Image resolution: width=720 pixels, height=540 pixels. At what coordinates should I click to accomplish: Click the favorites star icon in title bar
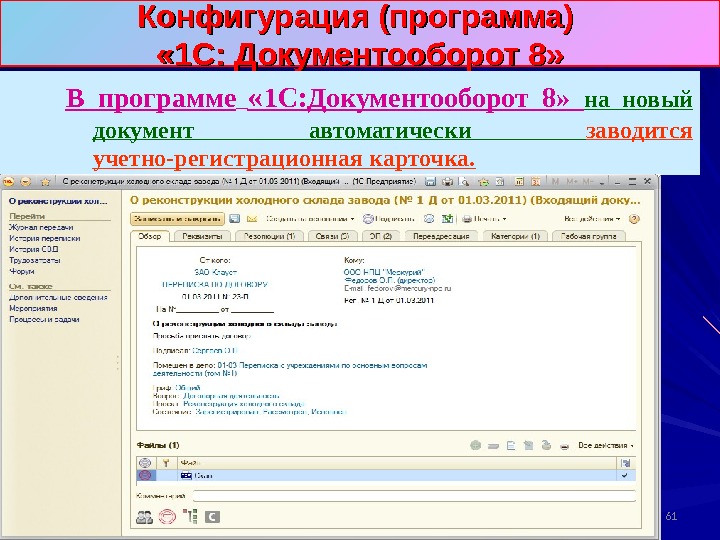click(45, 182)
